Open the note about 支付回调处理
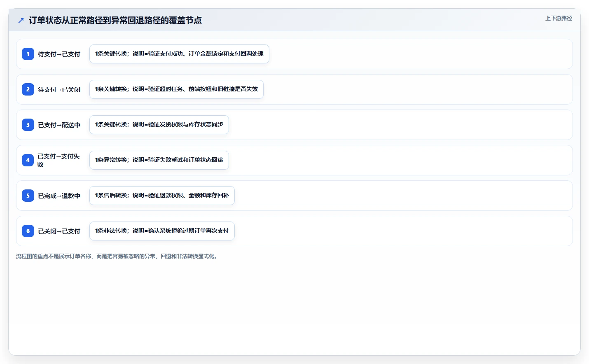589x364 pixels. (179, 54)
